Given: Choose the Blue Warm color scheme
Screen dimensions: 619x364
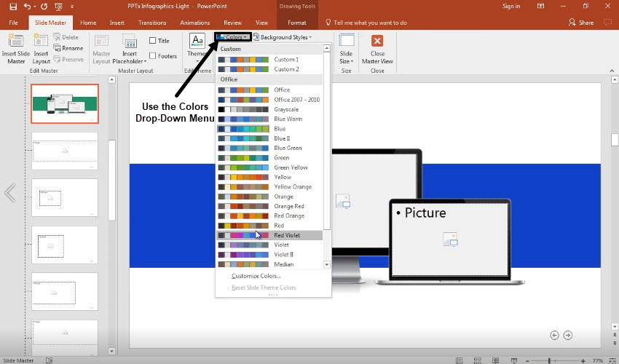Looking at the screenshot, I should point(269,119).
